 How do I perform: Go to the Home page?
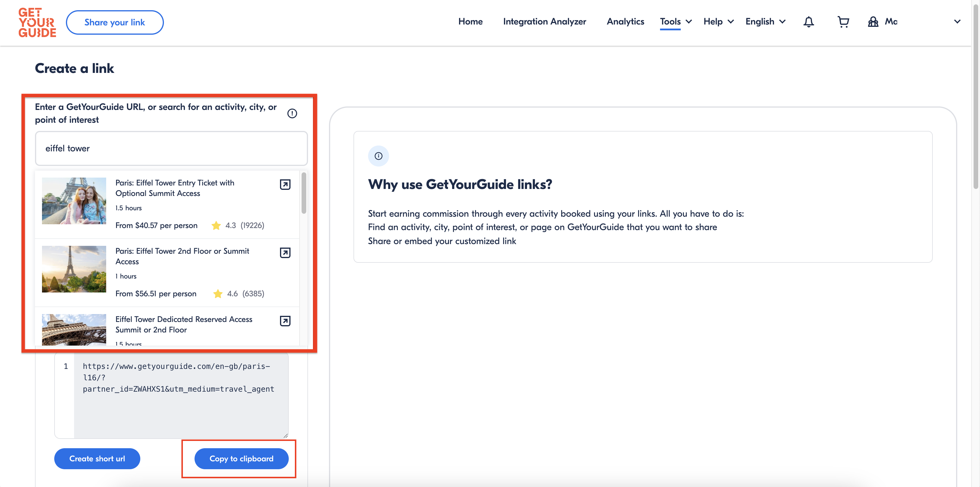coord(470,22)
